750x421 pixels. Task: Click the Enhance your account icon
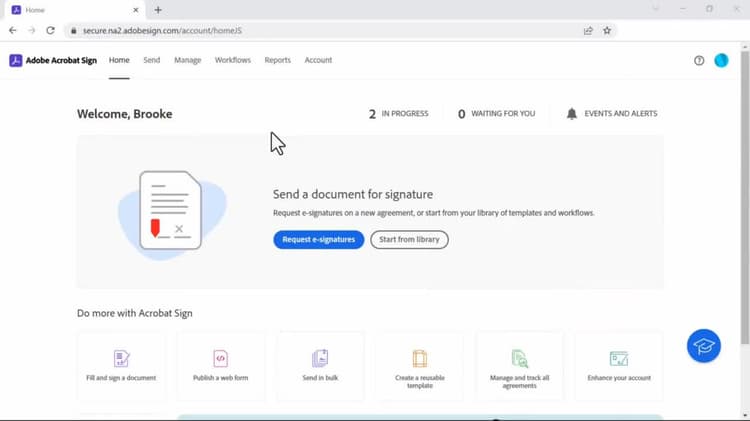[x=619, y=358]
